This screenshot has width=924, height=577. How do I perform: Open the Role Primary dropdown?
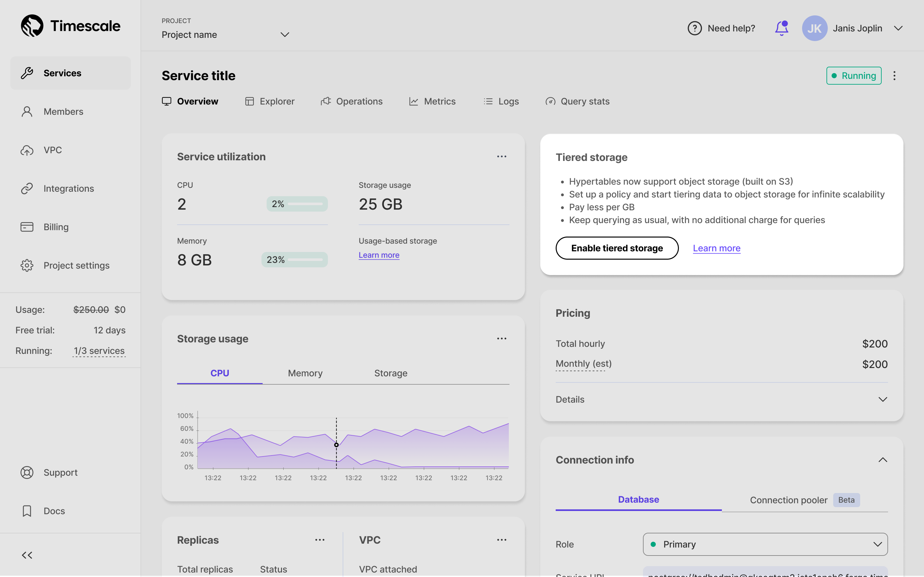click(x=765, y=544)
